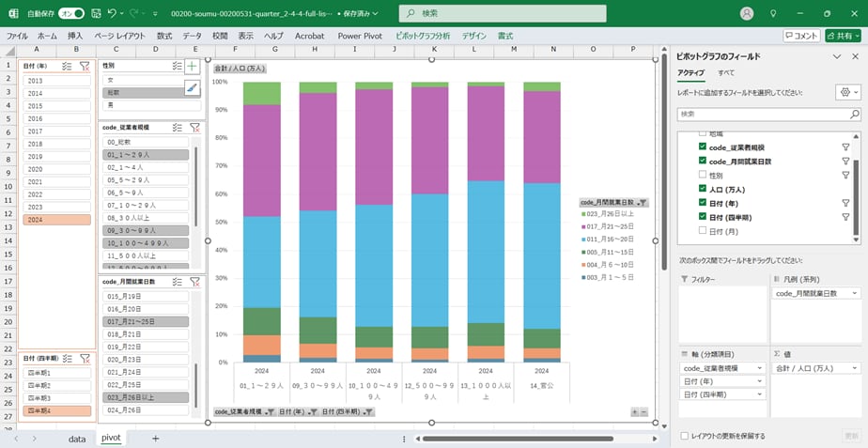Click the Save icon in title bar
This screenshot has width=868, height=448.
[94, 14]
